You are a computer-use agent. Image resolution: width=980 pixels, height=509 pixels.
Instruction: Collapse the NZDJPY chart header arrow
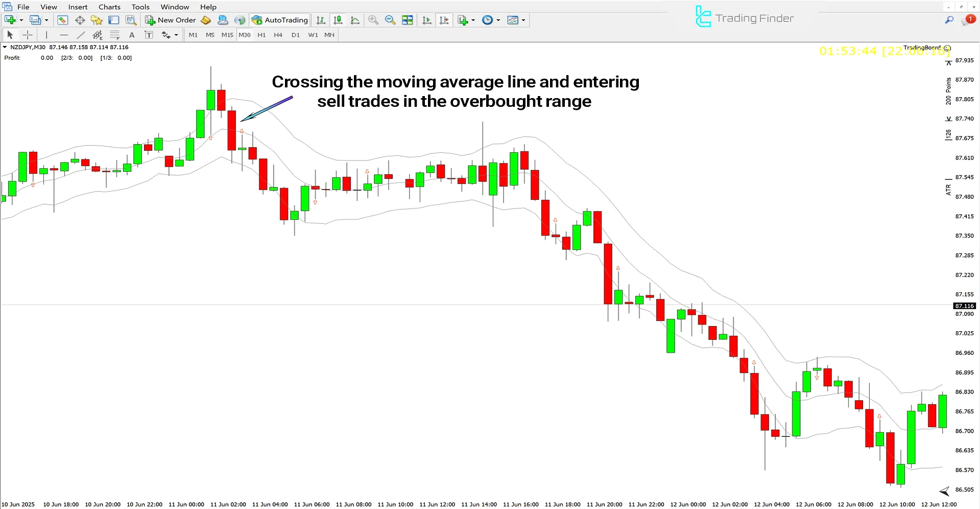(x=5, y=47)
